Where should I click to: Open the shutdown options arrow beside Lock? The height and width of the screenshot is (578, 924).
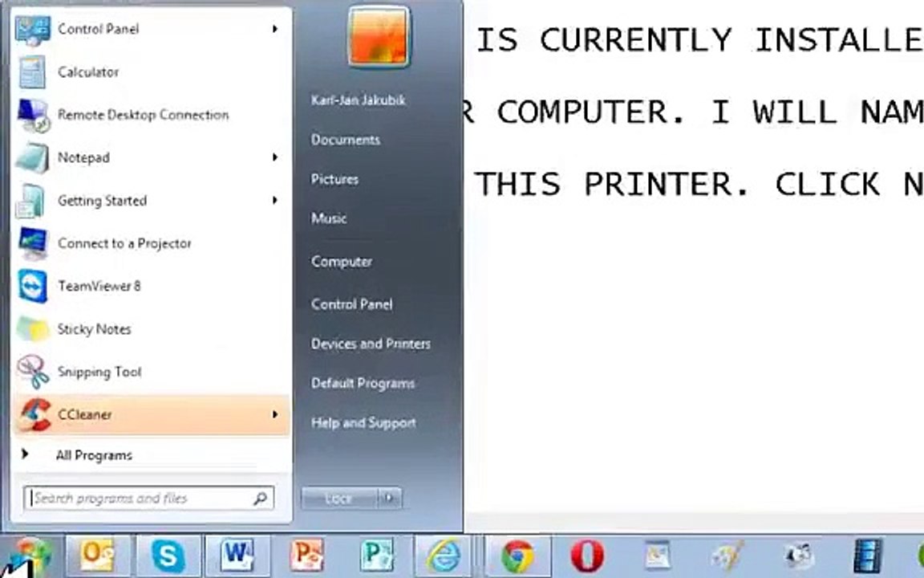click(389, 499)
